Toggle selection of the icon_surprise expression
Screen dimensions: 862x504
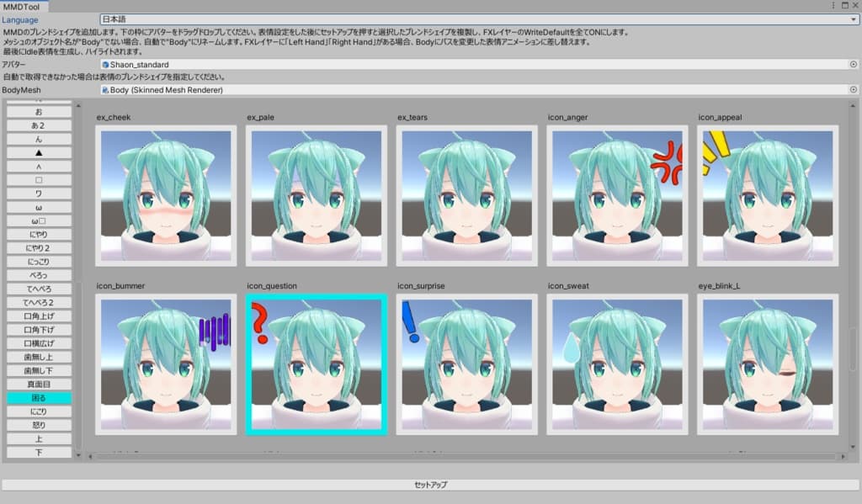click(x=468, y=363)
